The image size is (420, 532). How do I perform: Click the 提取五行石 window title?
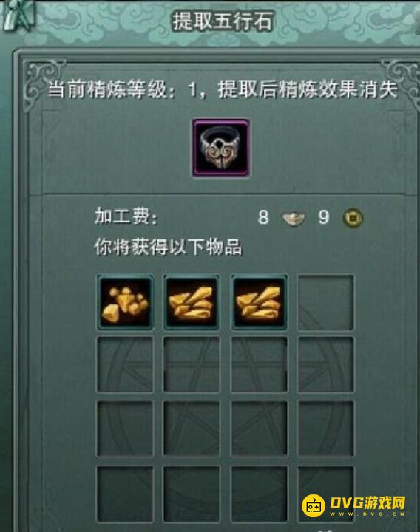click(223, 21)
